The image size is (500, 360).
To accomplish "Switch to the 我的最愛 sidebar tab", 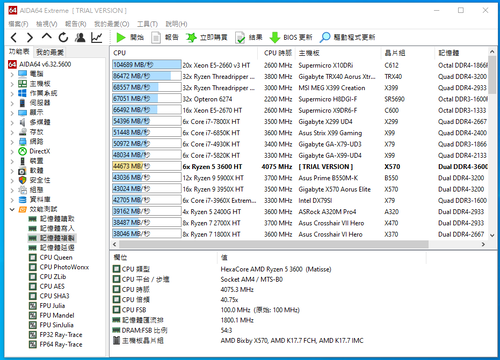I will coord(50,52).
